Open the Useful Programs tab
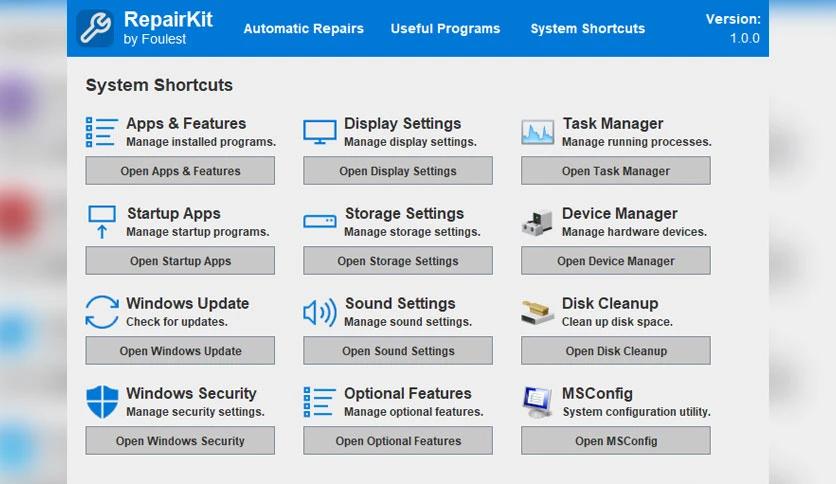The height and width of the screenshot is (484, 836). click(445, 28)
